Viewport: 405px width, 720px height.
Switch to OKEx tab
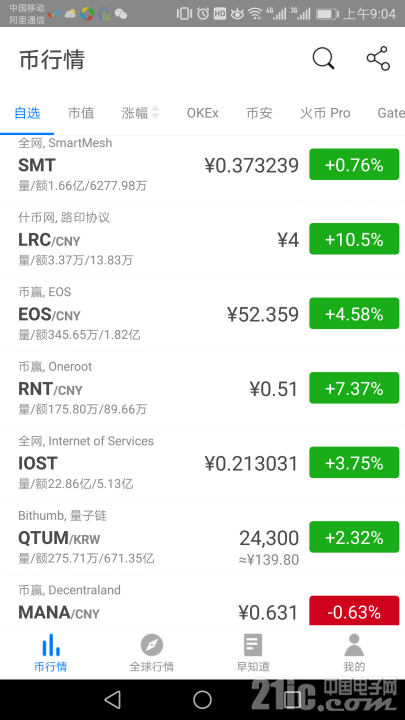[x=202, y=113]
